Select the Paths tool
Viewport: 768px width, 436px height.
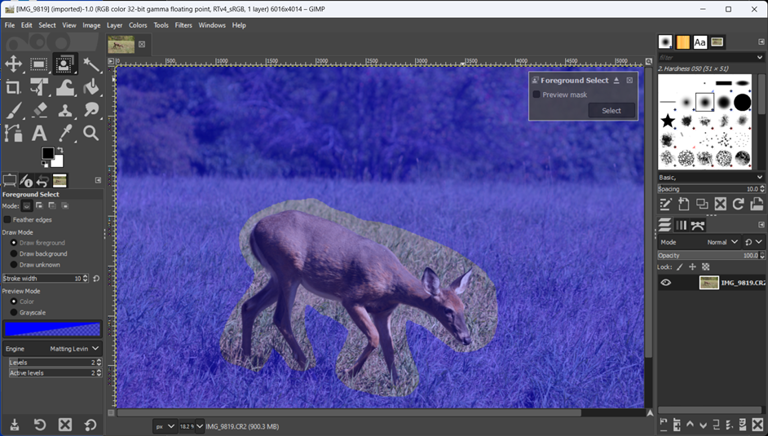13,133
